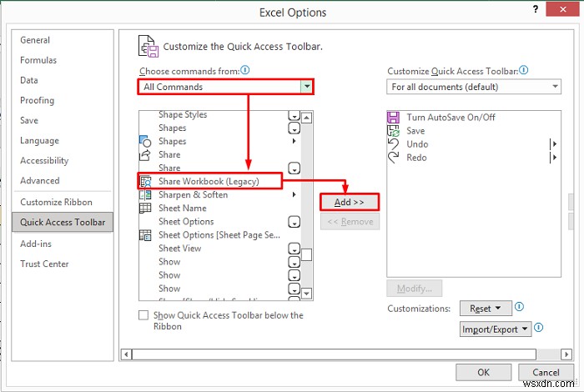Click the Turn AutoSave On/Off icon
The height and width of the screenshot is (392, 584).
click(x=393, y=118)
